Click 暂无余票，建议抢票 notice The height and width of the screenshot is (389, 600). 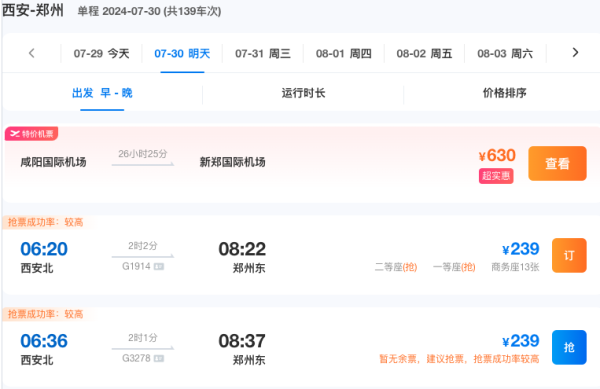[x=459, y=359]
